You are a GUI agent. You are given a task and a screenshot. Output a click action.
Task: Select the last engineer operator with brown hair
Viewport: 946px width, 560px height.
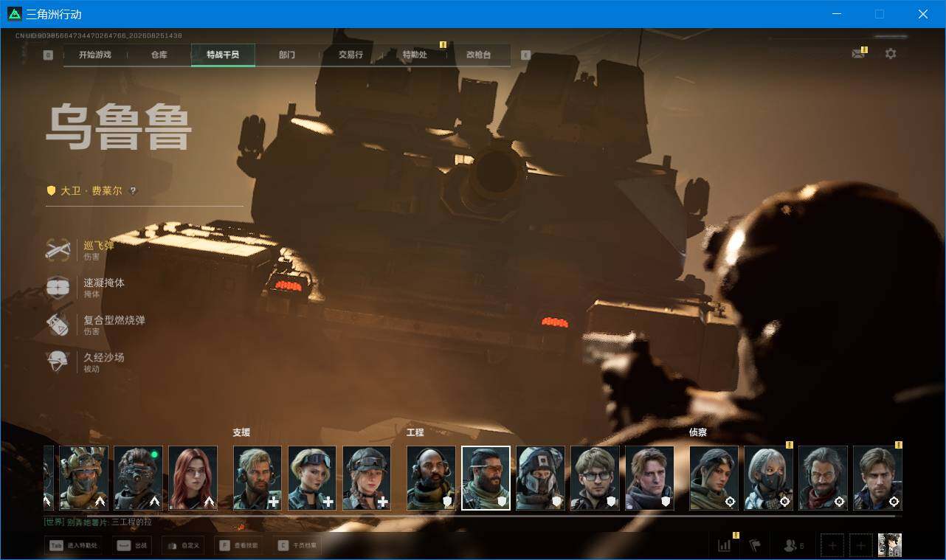[649, 478]
